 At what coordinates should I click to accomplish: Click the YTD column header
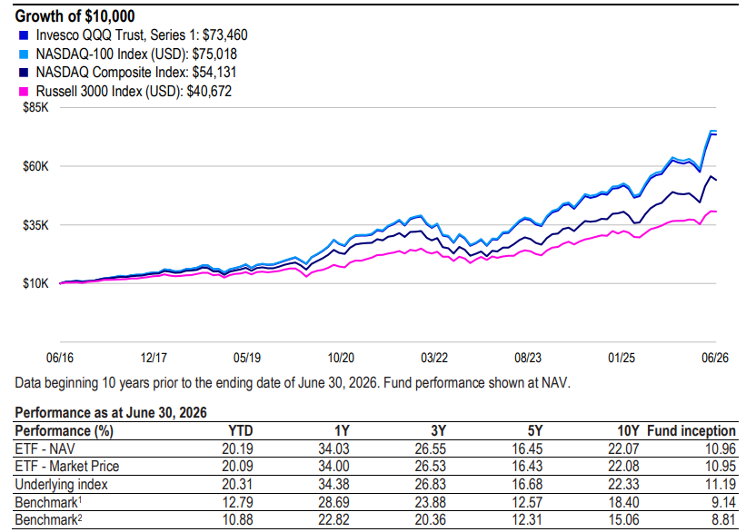click(x=240, y=431)
